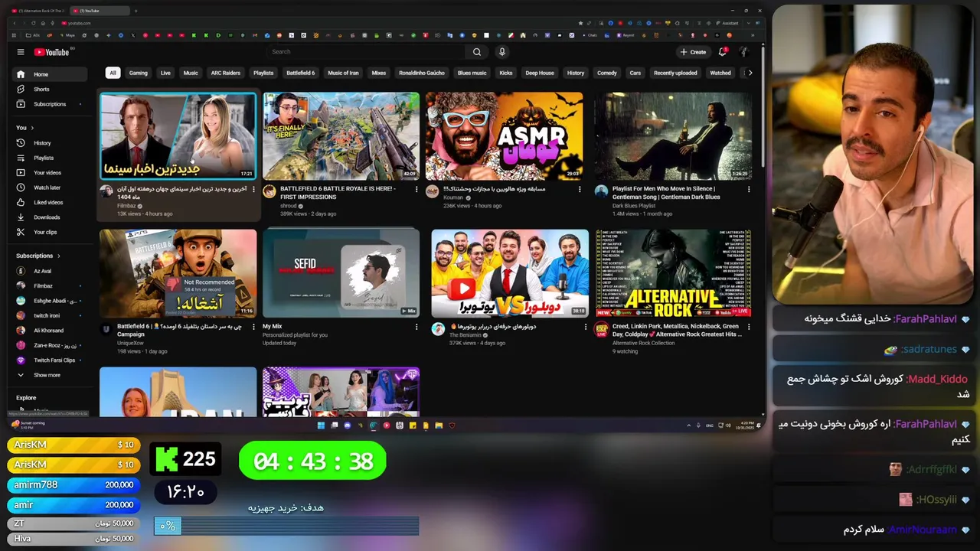Open The Beniamin channel link
The width and height of the screenshot is (980, 551).
click(467, 335)
